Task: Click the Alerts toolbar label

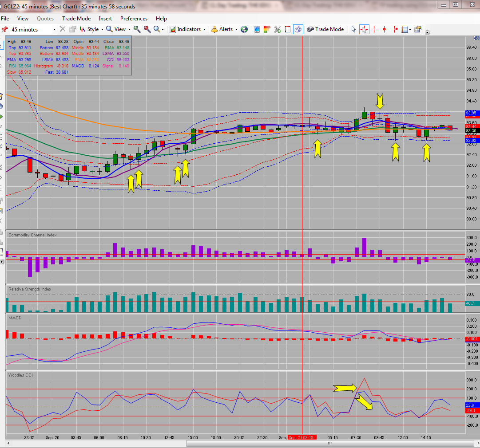Action: click(226, 29)
